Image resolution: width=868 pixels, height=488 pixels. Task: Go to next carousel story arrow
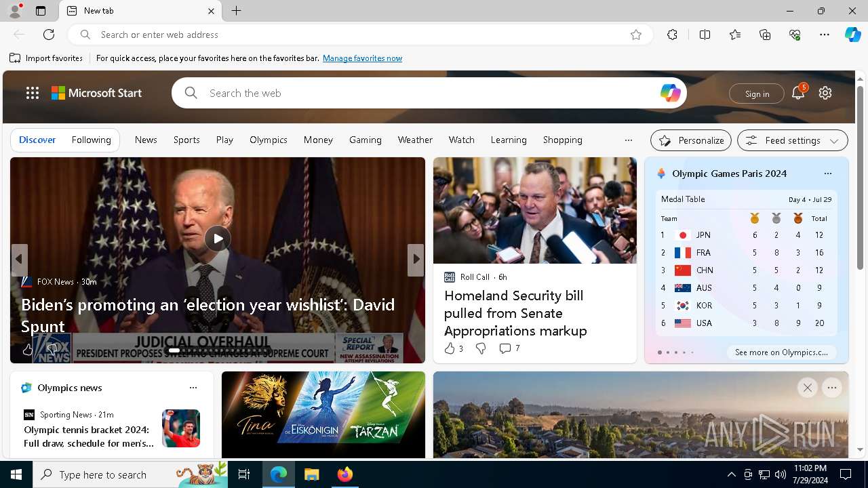(416, 260)
